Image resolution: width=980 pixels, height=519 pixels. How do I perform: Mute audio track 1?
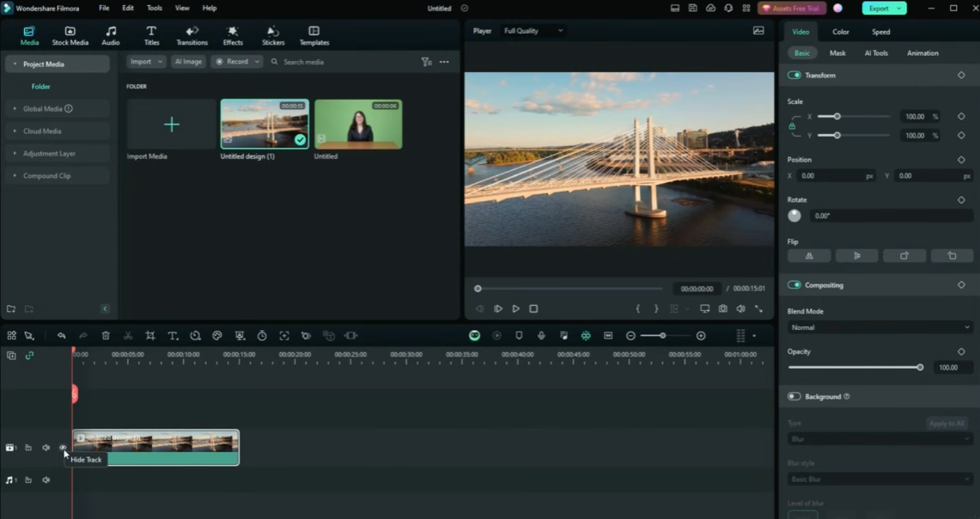pyautogui.click(x=46, y=480)
